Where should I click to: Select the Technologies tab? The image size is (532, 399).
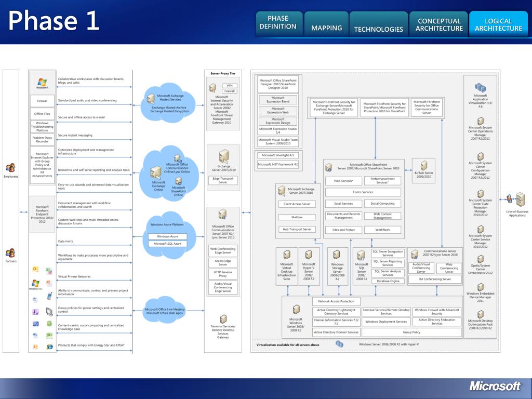(x=379, y=23)
